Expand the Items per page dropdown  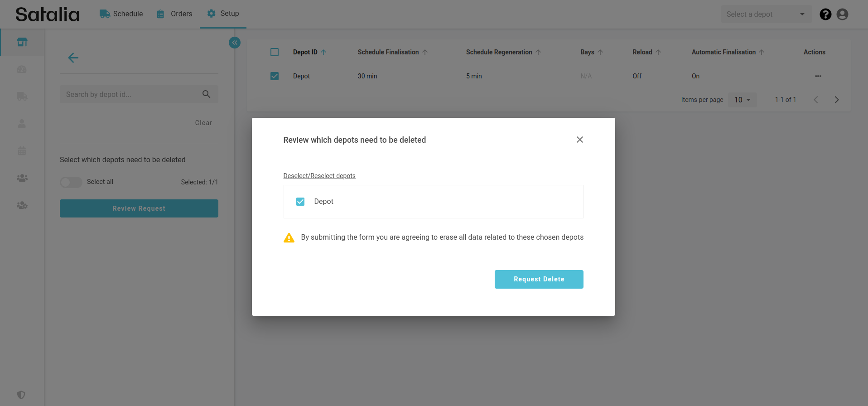point(742,100)
